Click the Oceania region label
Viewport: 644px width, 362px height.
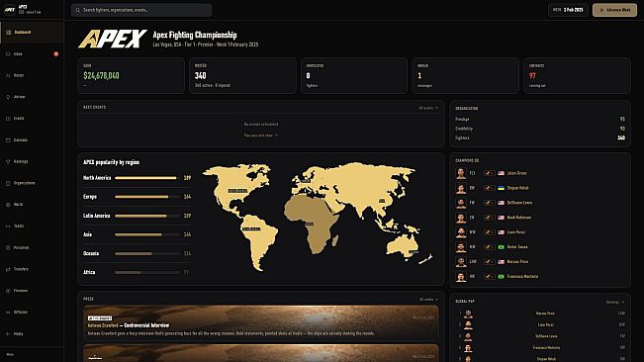click(91, 253)
